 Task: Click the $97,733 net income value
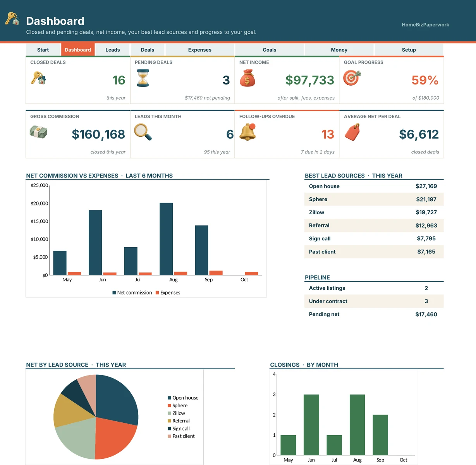(310, 80)
